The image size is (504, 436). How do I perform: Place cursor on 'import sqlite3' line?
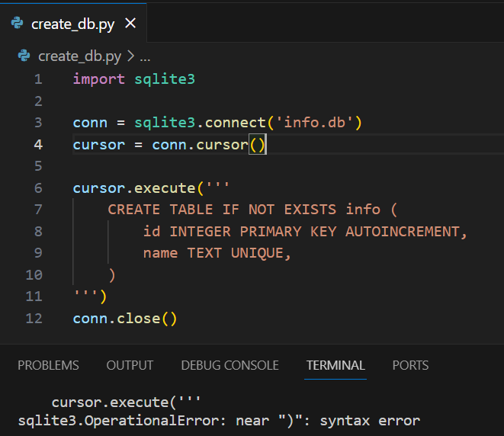click(x=133, y=79)
